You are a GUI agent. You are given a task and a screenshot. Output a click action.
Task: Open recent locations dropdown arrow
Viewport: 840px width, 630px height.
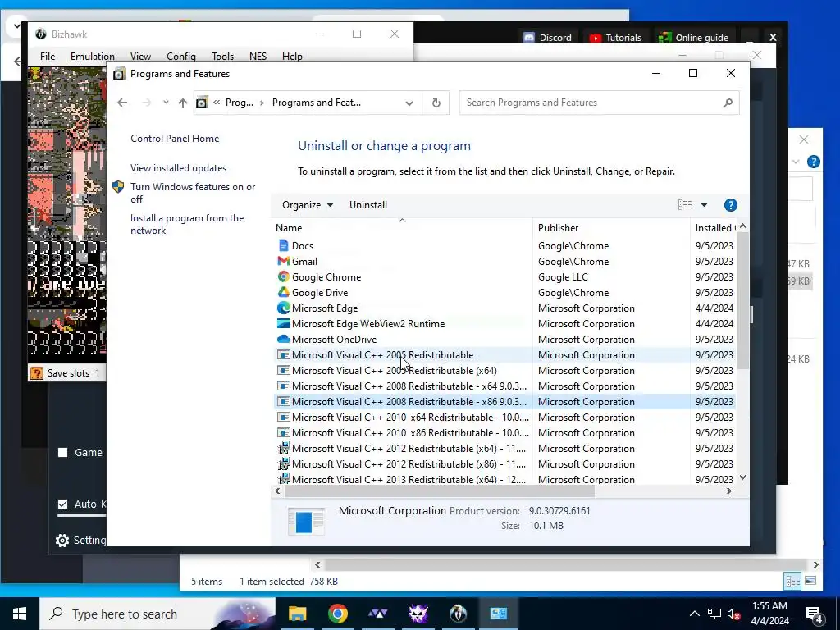click(166, 103)
